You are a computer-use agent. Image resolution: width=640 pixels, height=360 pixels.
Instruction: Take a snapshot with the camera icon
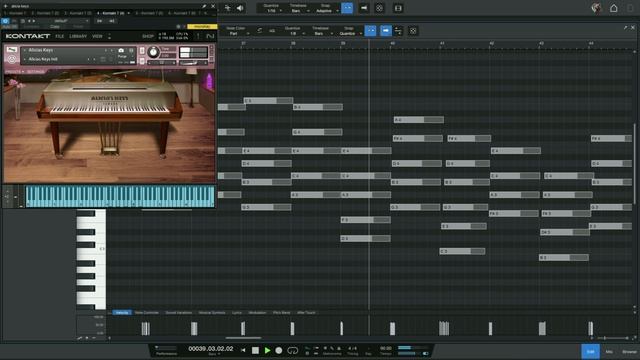click(x=121, y=50)
